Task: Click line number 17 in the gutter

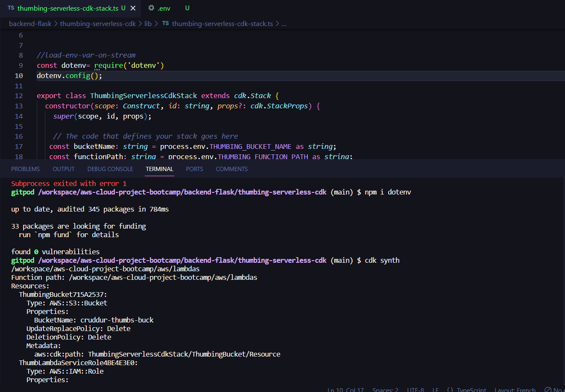Action: [x=19, y=147]
